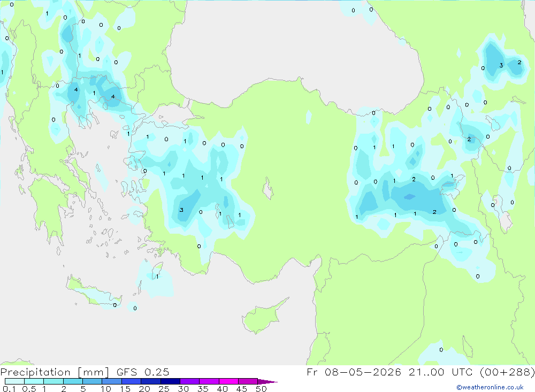Pick the 20–25 mm dark blue swatch
This screenshot has height=392, width=535.
(x=151, y=381)
